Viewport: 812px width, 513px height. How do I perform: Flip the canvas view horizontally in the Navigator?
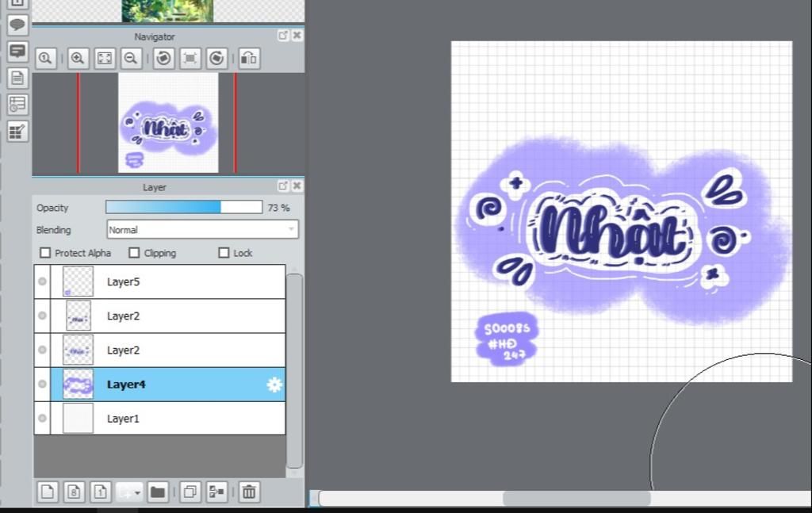click(x=249, y=58)
